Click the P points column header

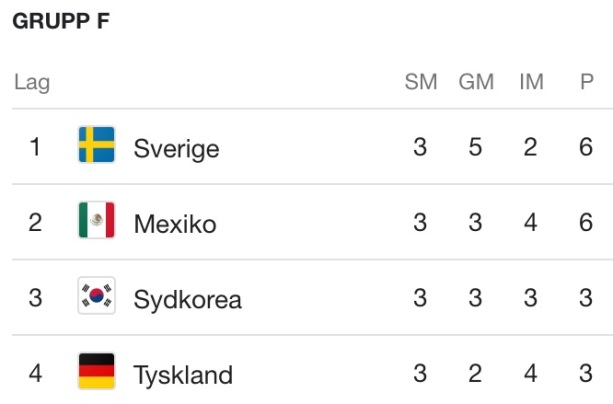coord(587,82)
